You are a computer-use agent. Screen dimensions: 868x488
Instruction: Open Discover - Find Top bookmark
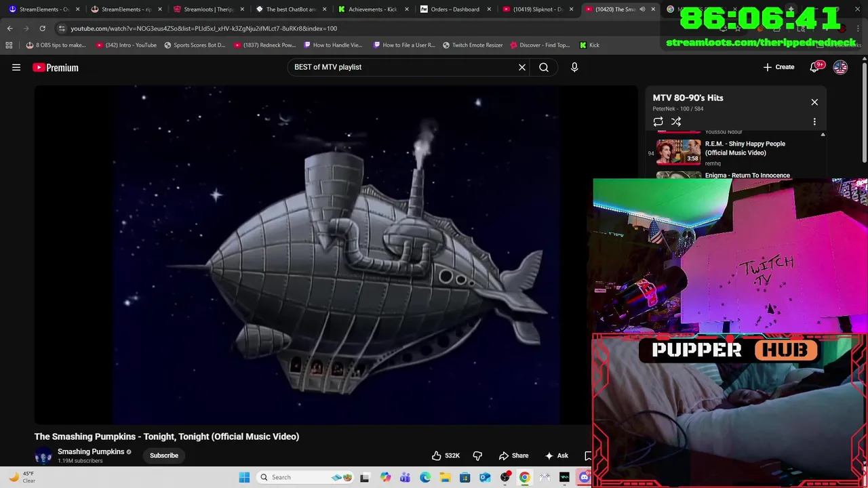(x=540, y=45)
